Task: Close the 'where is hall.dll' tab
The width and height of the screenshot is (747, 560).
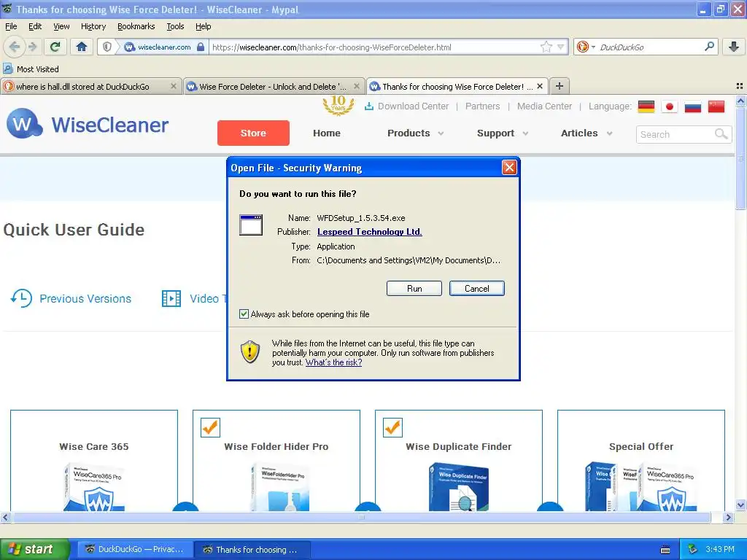Action: (174, 86)
